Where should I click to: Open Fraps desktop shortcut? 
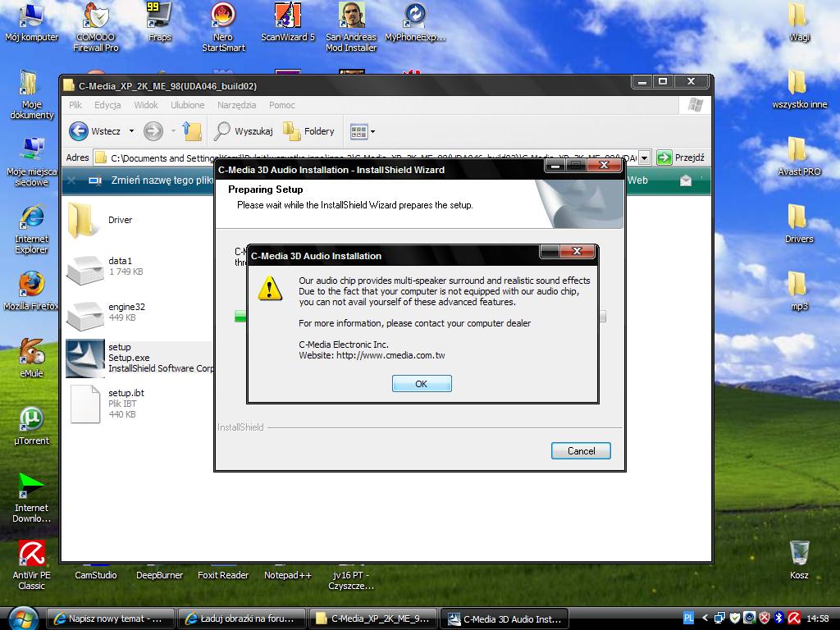click(160, 22)
